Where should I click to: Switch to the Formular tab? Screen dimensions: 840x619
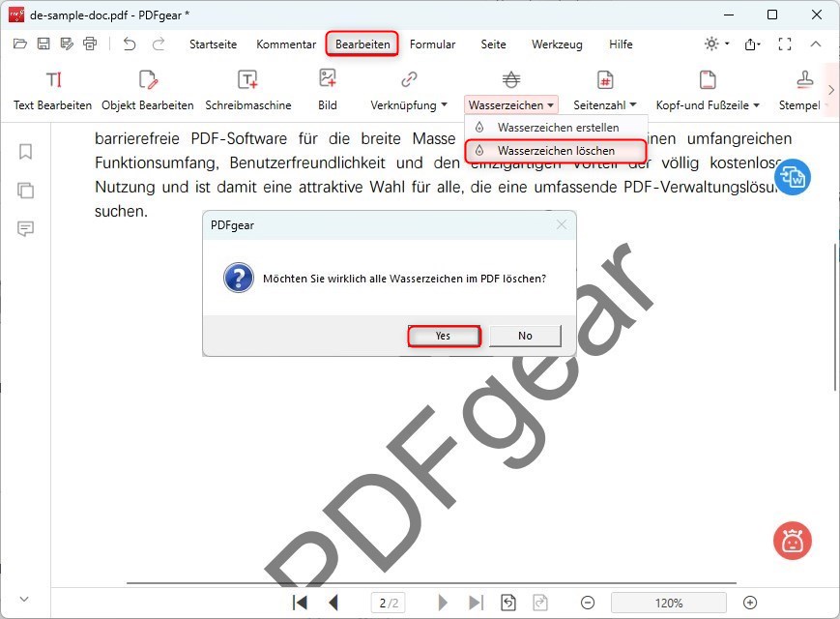(x=432, y=44)
